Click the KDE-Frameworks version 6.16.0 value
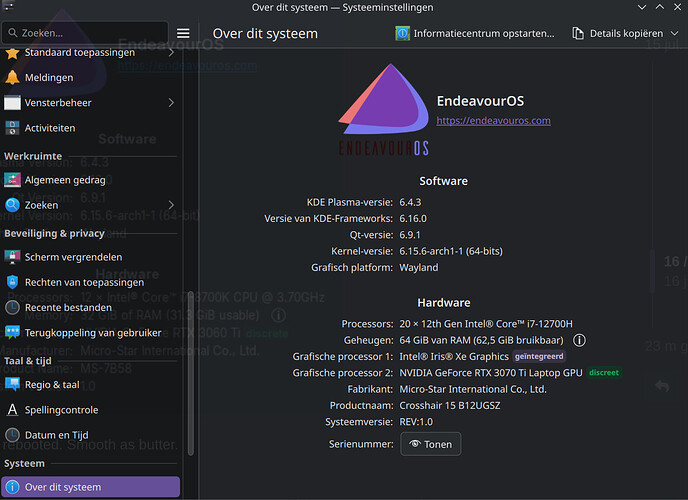The width and height of the screenshot is (688, 500). point(412,218)
